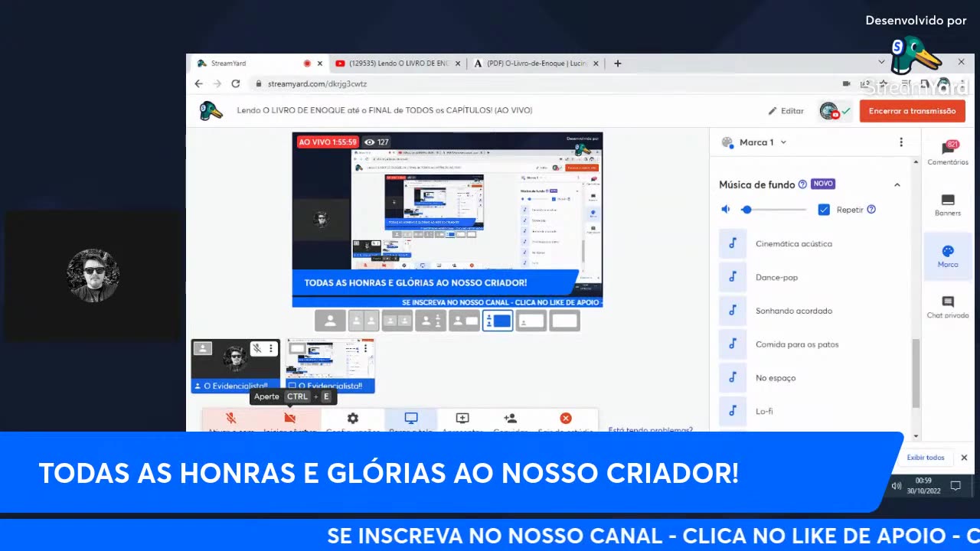
Task: Open the Chat privado panel icon
Action: pyautogui.click(x=948, y=307)
